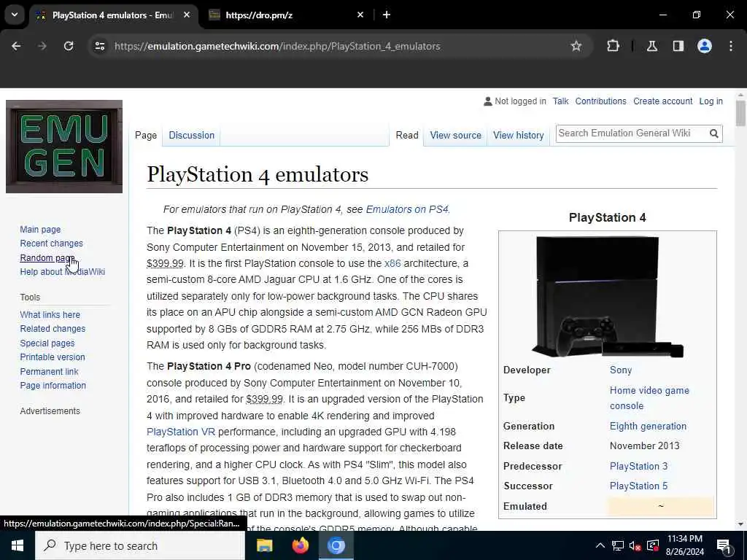Click the taskbar clock showing 11:34 PM
The image size is (747, 560).
684,545
